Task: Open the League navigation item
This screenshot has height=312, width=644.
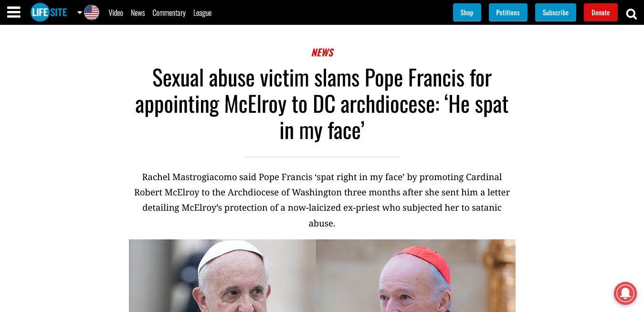Action: tap(202, 13)
